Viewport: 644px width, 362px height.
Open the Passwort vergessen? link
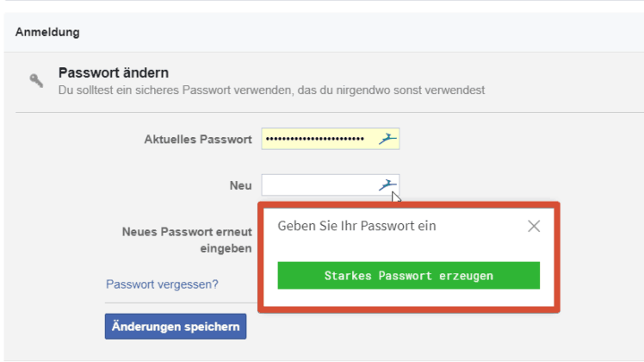[x=162, y=284]
